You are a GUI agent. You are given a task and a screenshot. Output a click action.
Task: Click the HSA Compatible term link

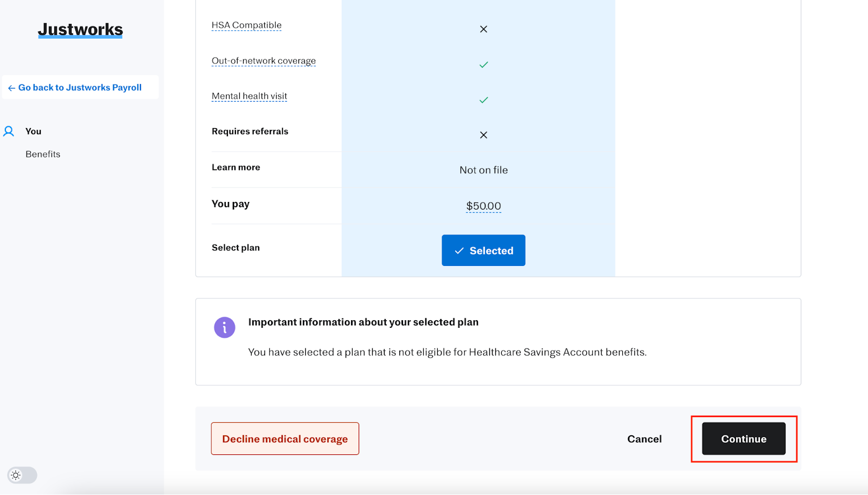(x=246, y=25)
